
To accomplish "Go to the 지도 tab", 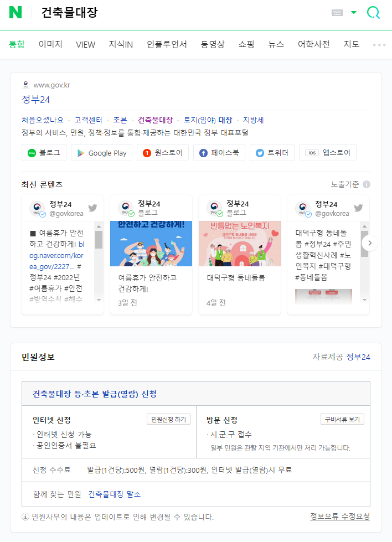I will tap(351, 44).
